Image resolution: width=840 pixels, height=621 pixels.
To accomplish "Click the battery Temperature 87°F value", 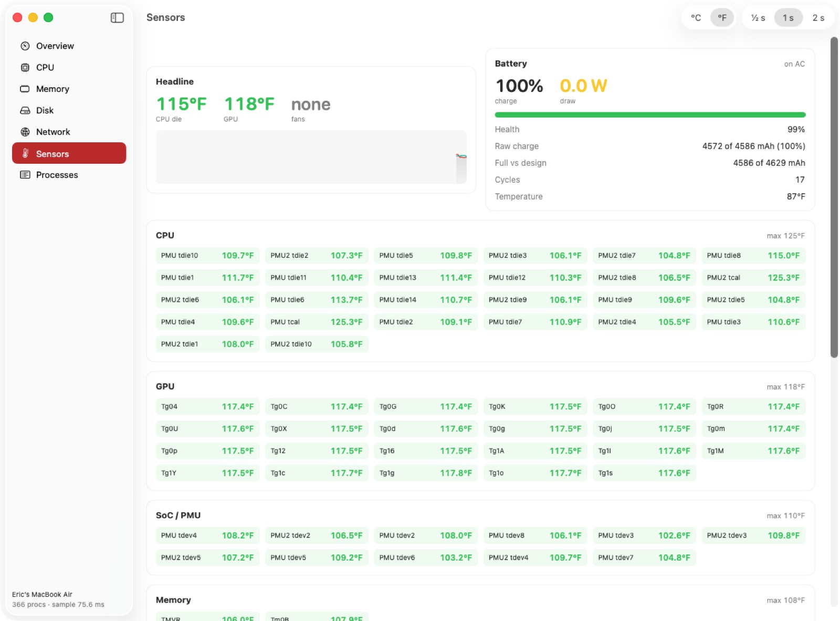I will tap(796, 197).
